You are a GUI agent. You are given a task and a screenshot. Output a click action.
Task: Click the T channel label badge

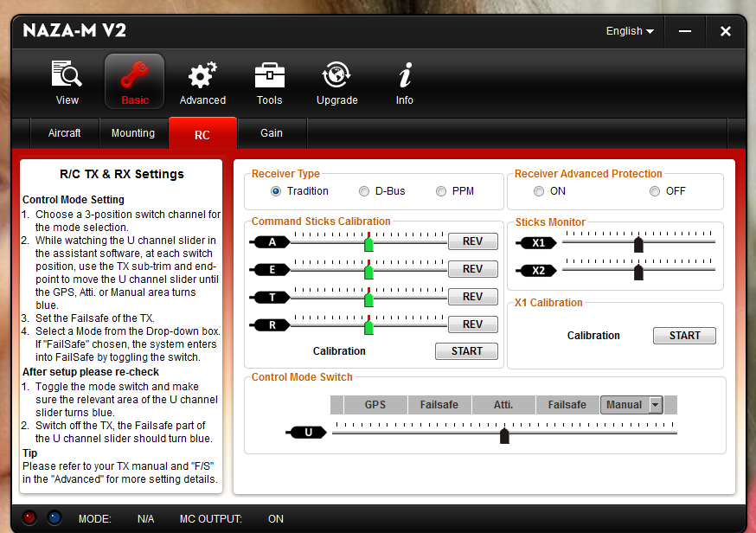271,297
